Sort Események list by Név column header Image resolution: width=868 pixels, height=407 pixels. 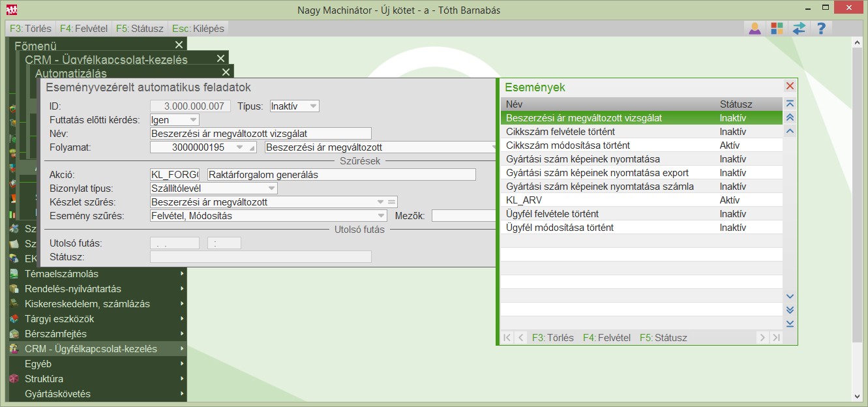(x=608, y=104)
